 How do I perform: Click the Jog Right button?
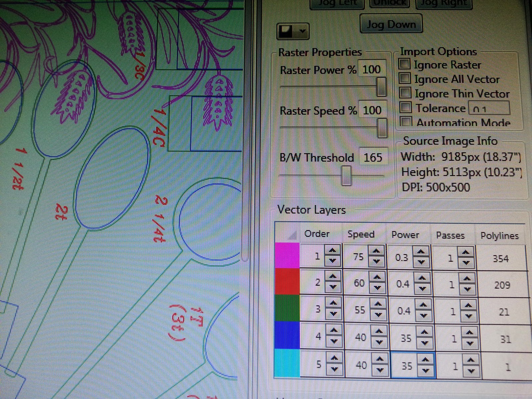coord(444,3)
